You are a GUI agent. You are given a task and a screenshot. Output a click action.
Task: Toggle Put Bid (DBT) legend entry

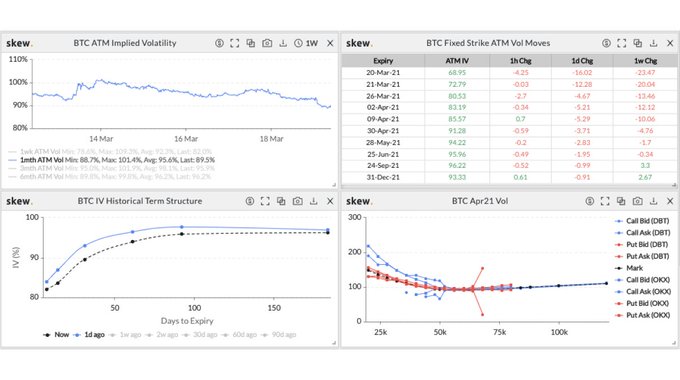tap(642, 244)
